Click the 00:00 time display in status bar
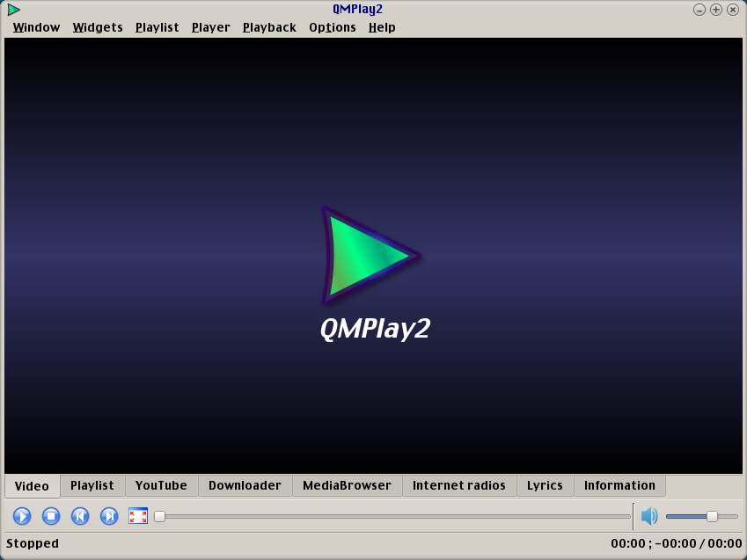747x560 pixels. pyautogui.click(x=677, y=543)
